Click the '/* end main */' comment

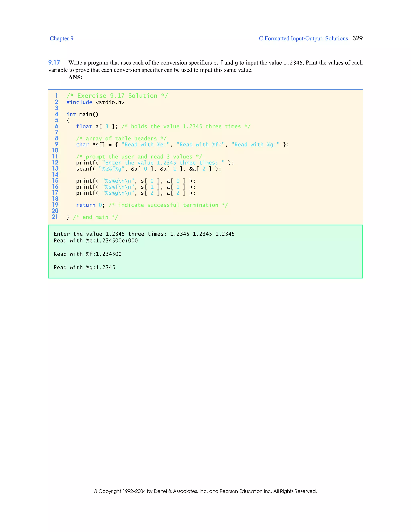pos(96,217)
